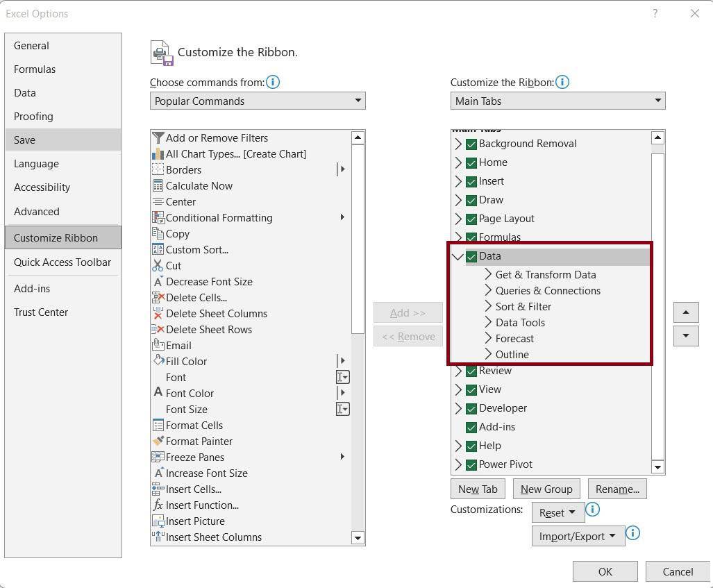This screenshot has height=588, width=713.
Task: Click the Cancel button
Action: [678, 571]
